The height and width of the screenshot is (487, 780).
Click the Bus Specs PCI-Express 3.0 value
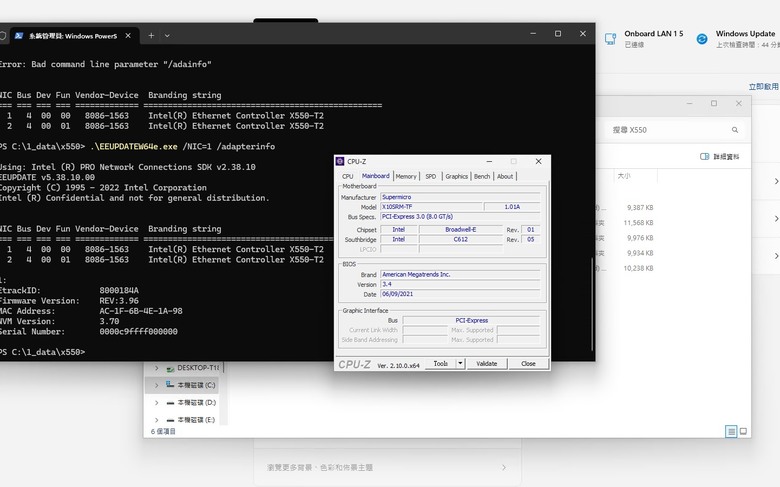(x=460, y=216)
